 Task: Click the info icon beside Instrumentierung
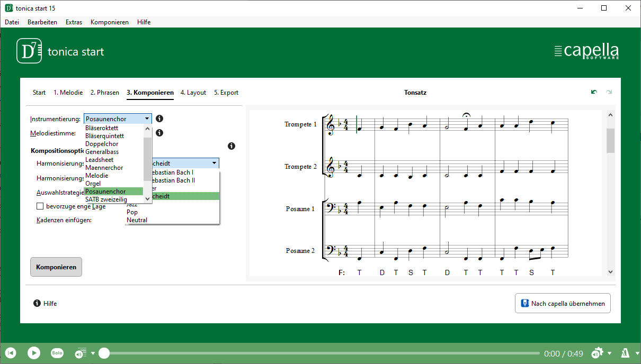159,119
